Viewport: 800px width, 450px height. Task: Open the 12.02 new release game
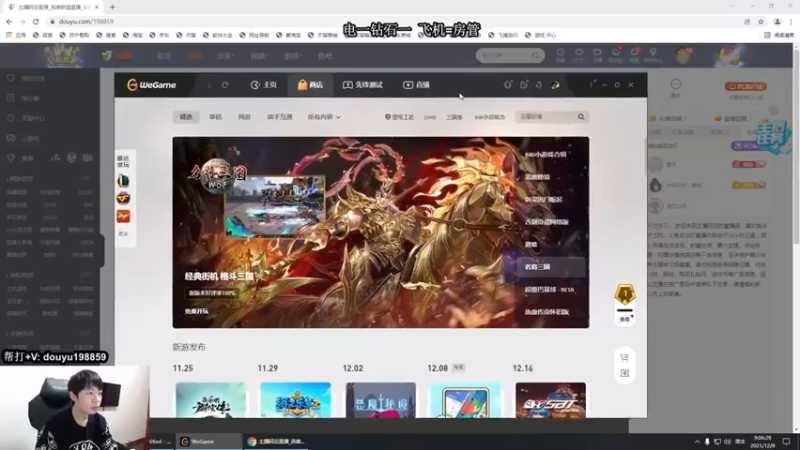[381, 401]
